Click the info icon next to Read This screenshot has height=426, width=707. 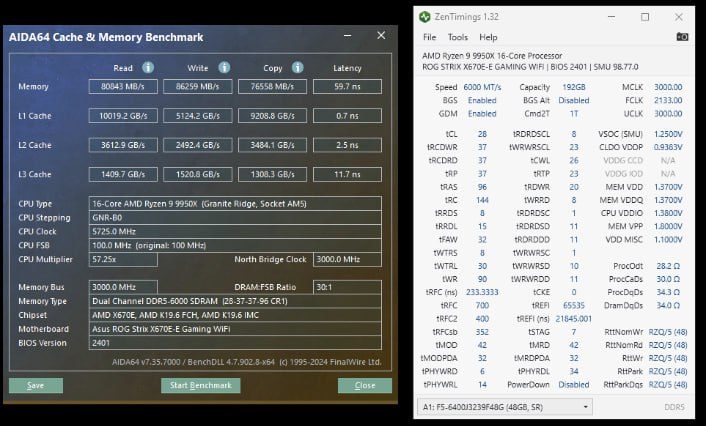(148, 68)
